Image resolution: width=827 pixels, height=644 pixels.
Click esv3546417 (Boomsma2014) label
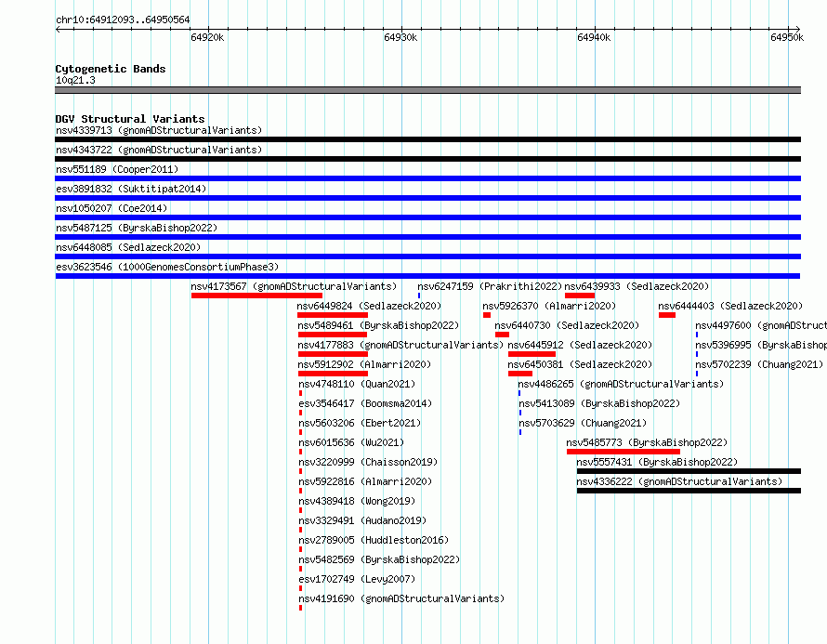(x=365, y=403)
